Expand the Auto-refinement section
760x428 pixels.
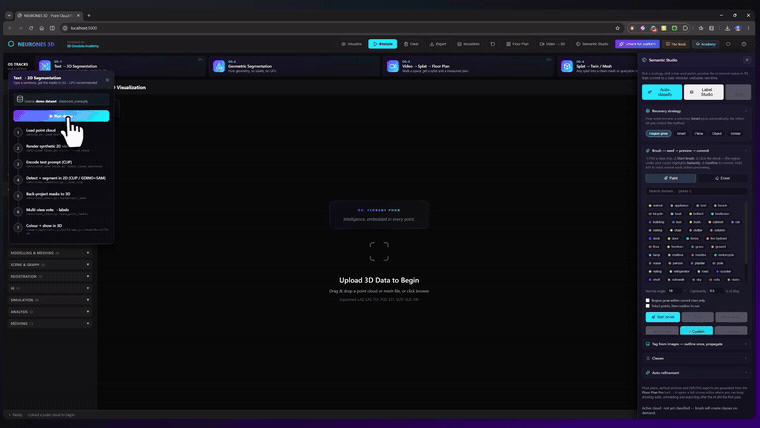(x=696, y=373)
